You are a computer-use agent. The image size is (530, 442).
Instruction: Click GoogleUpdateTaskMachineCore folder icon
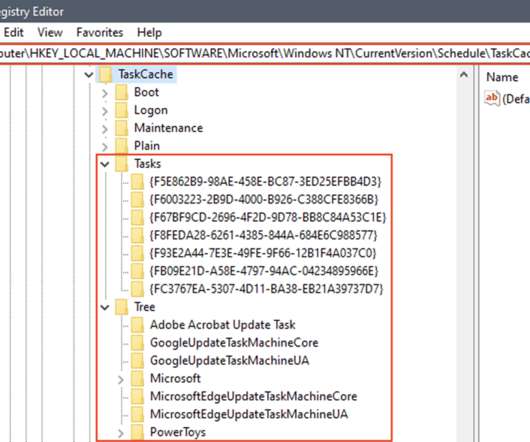click(137, 343)
